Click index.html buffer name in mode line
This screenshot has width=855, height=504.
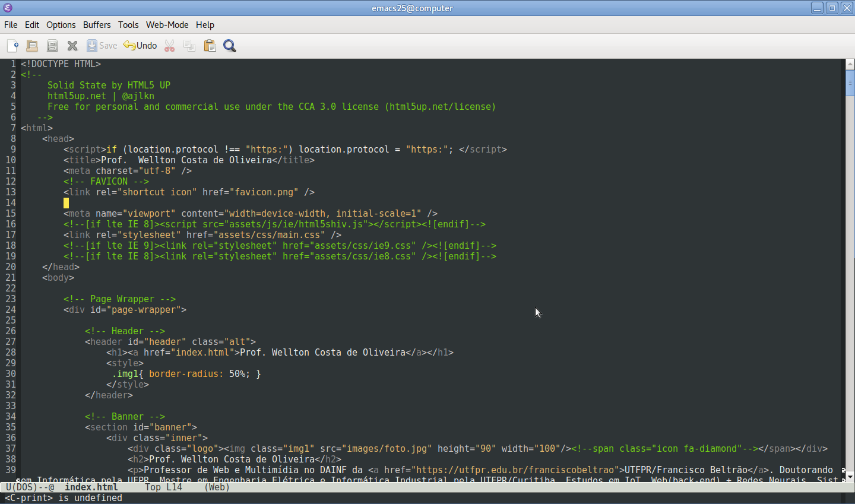point(91,487)
